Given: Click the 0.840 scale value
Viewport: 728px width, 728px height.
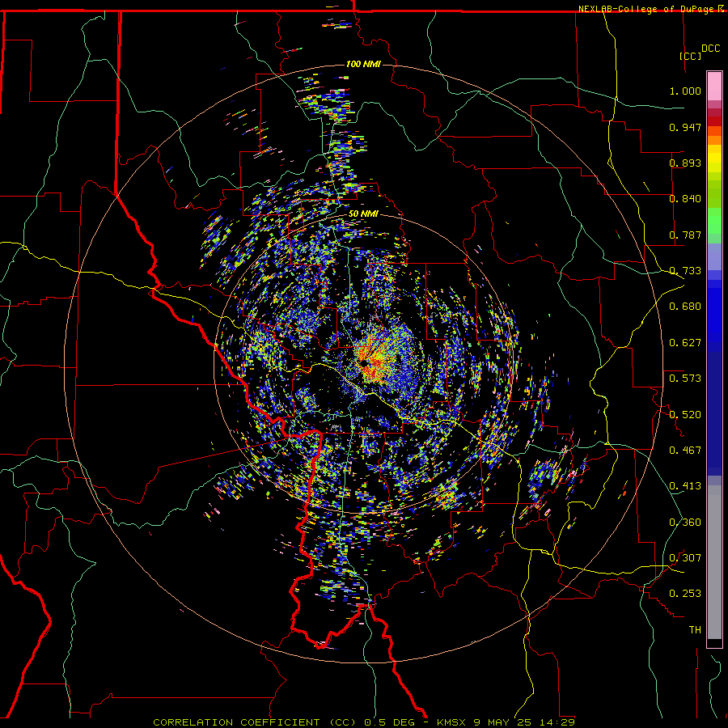Looking at the screenshot, I should point(685,199).
